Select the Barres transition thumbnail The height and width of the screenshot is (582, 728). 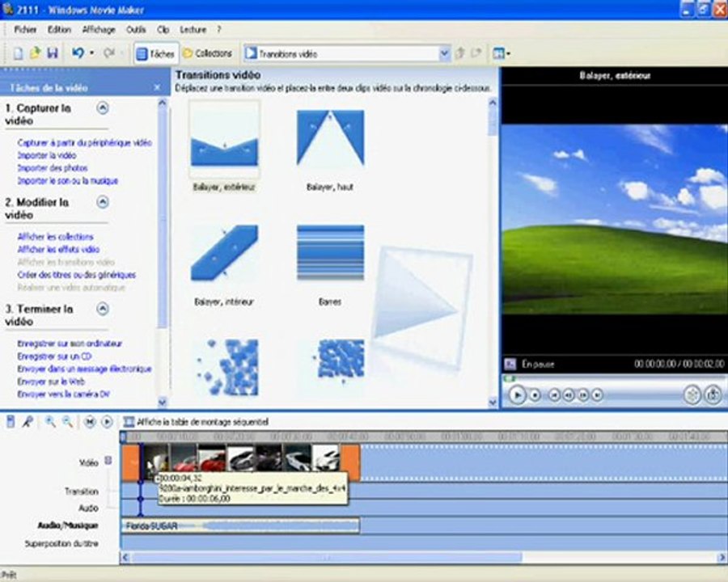pyautogui.click(x=330, y=253)
